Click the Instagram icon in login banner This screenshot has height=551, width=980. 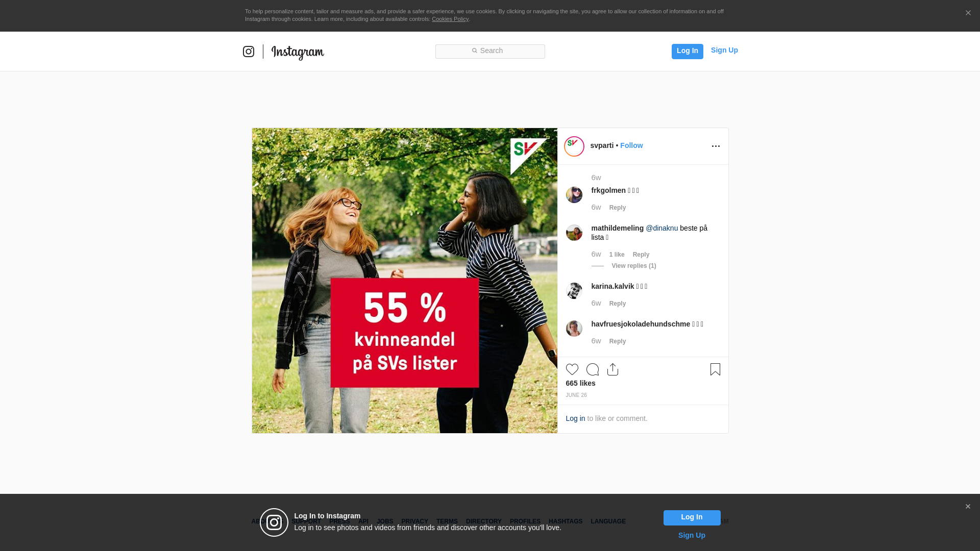[274, 522]
